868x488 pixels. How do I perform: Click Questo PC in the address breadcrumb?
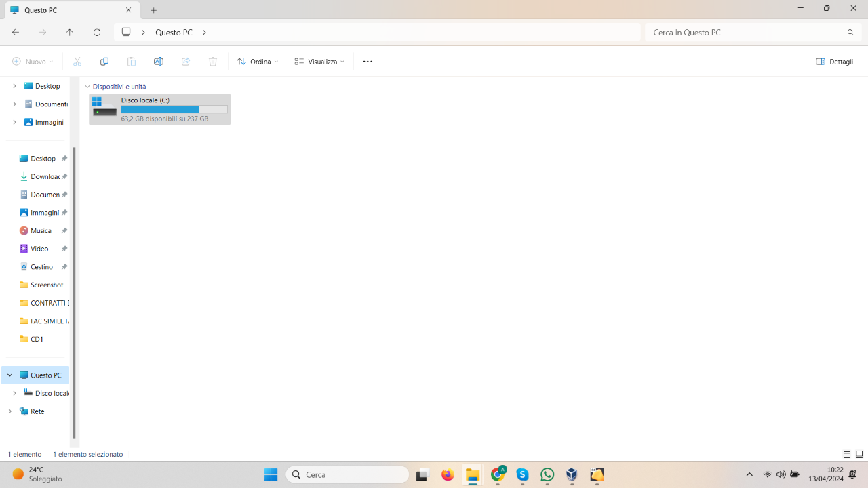174,32
